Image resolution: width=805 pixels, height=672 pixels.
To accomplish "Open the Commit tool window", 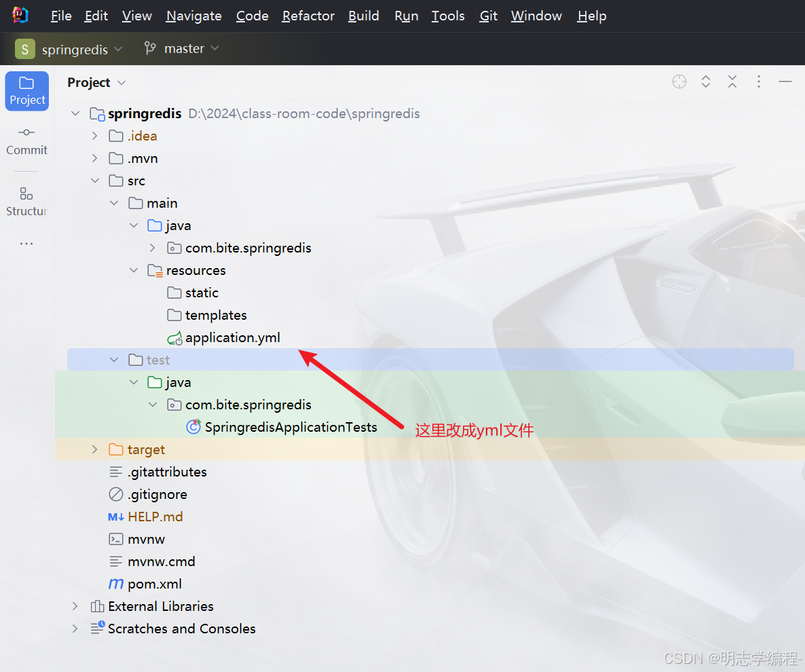I will point(26,141).
